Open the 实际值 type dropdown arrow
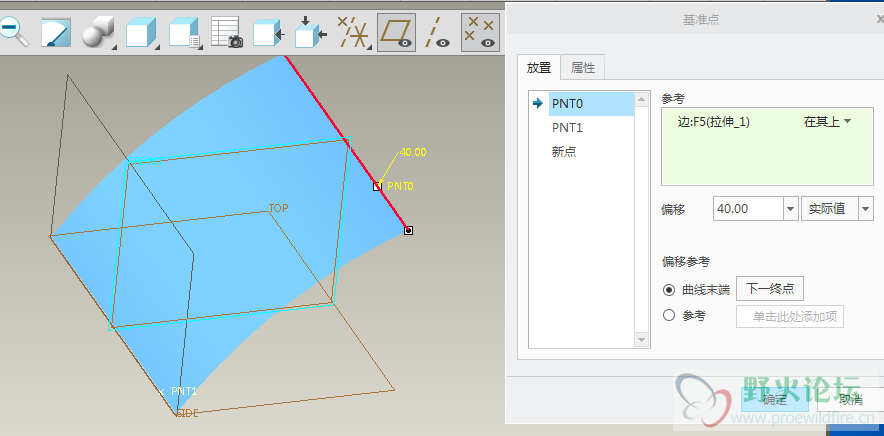Image resolution: width=884 pixels, height=436 pixels. click(x=866, y=209)
